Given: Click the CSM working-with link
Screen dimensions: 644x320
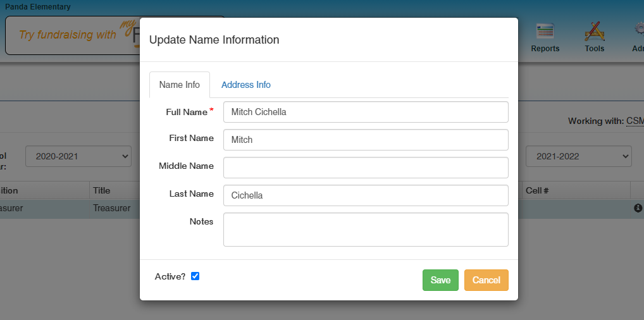Looking at the screenshot, I should 635,121.
